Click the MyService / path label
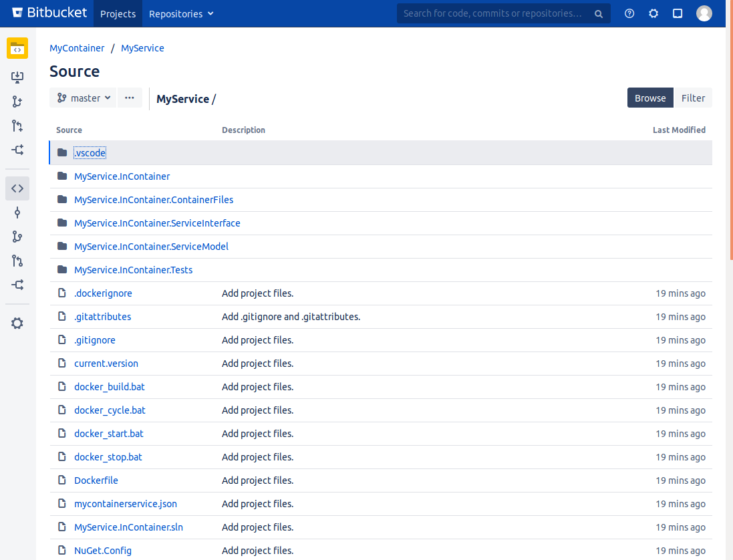 click(186, 99)
